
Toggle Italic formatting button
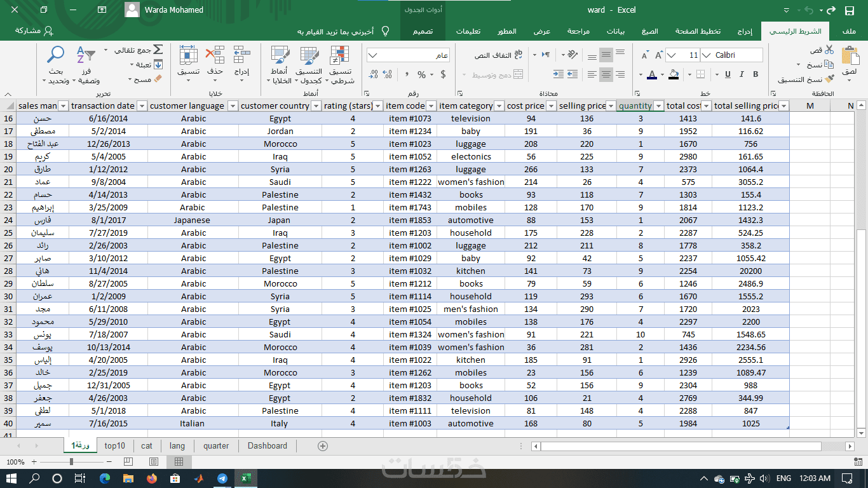tap(740, 74)
